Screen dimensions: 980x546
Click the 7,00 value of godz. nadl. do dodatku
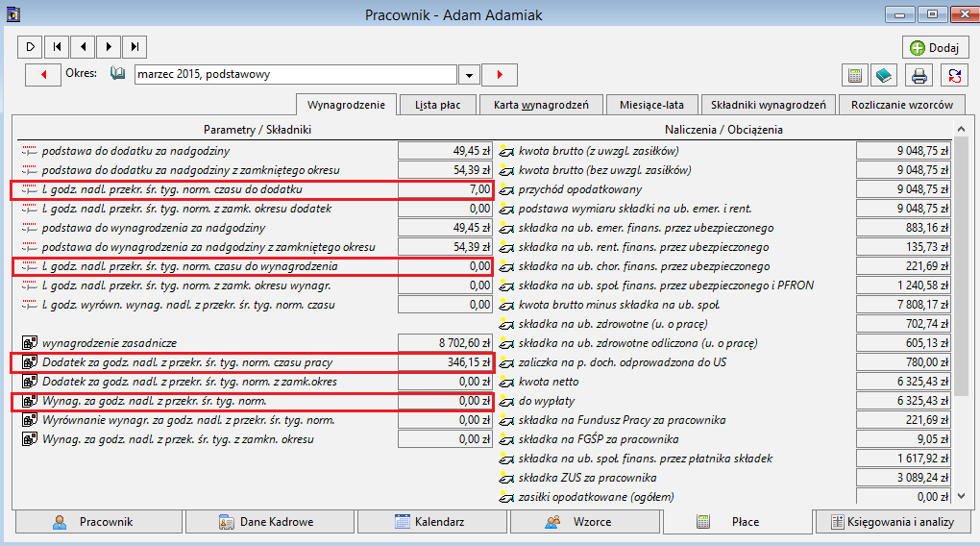(445, 189)
